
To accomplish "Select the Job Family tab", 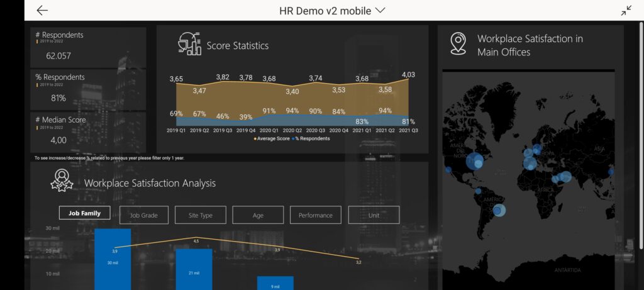I will 84,214.
